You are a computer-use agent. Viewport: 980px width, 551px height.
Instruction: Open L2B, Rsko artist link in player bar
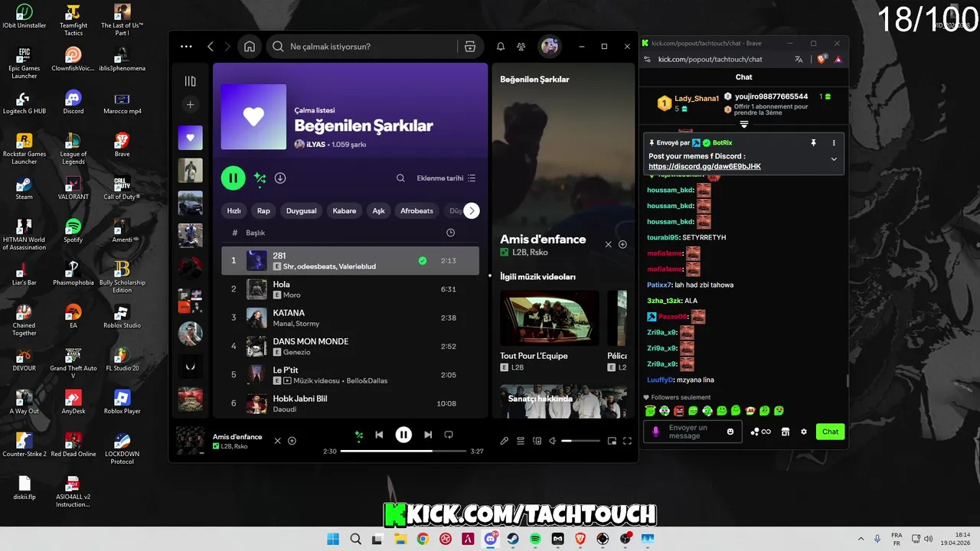234,446
